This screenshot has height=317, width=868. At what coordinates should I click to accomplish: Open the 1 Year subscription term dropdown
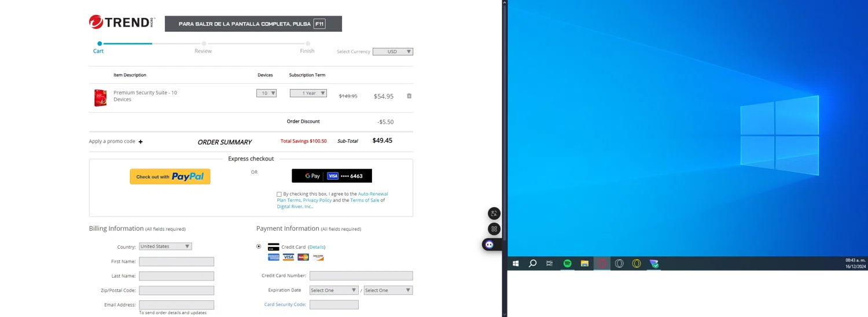click(308, 93)
